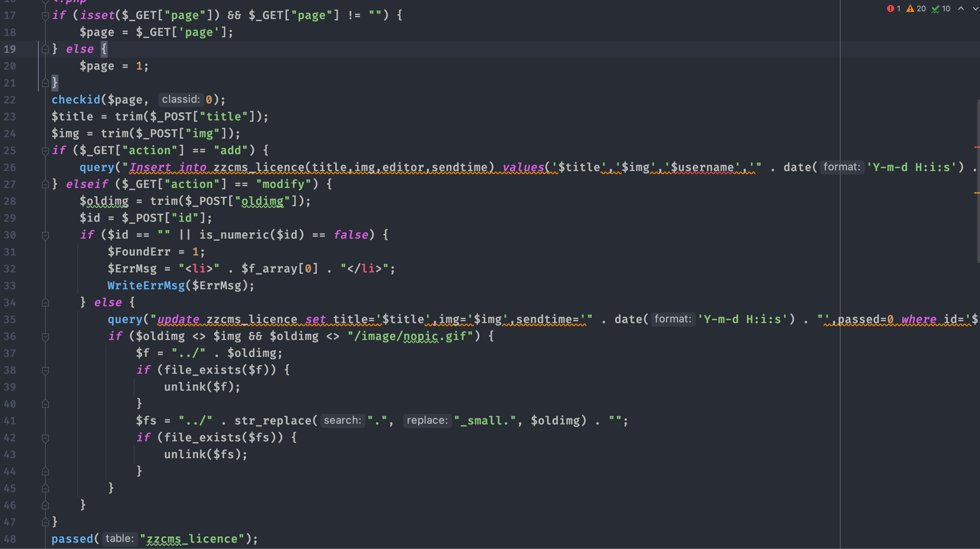Fold block end marker at line 40
Viewport: 980px width, 549px height.
click(45, 404)
